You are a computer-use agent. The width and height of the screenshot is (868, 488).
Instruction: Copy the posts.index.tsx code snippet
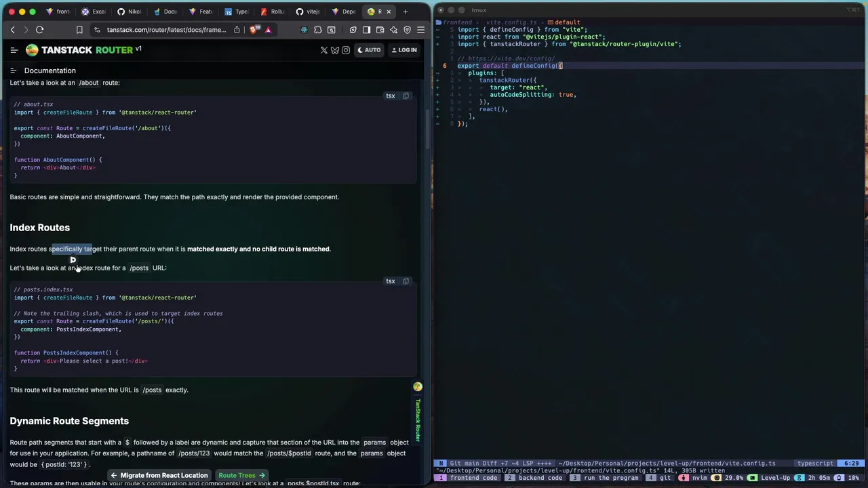click(406, 281)
